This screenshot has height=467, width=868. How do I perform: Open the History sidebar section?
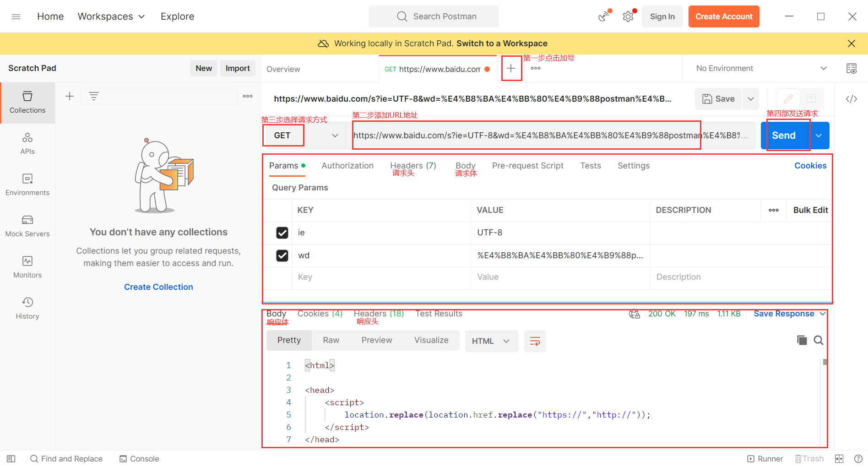[x=27, y=309]
